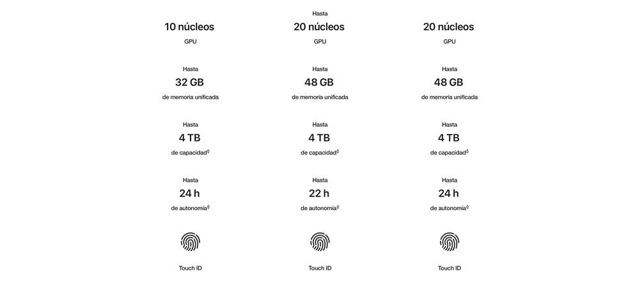Click "de memoria unificada" text in the middle column
Image resolution: width=644 pixels, height=294 pixels.
coord(320,97)
